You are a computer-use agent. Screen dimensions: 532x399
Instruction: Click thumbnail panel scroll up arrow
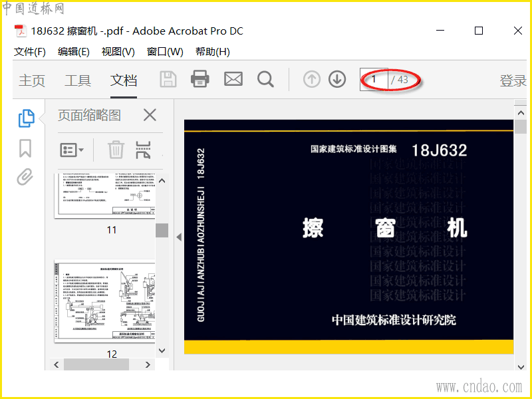coord(162,181)
